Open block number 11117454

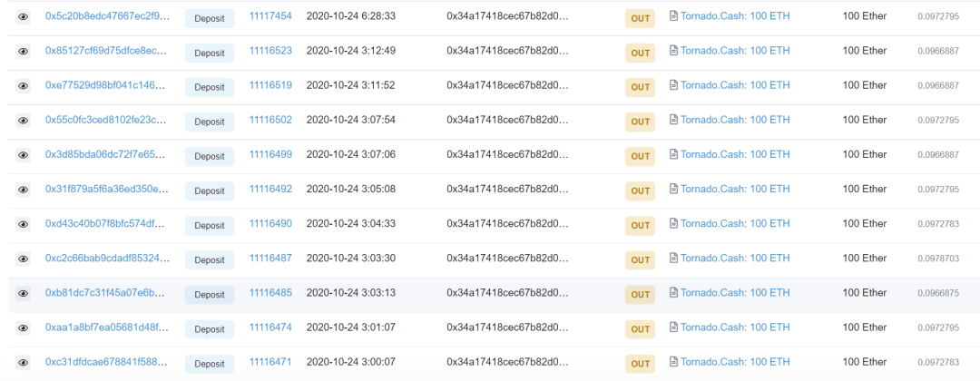[x=270, y=16]
